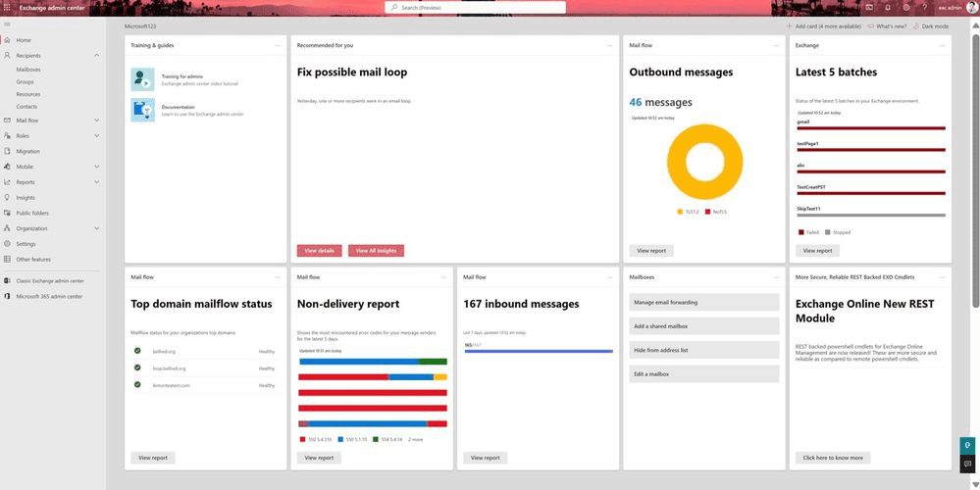Click Hide from address list
The image size is (980, 490).
point(704,350)
